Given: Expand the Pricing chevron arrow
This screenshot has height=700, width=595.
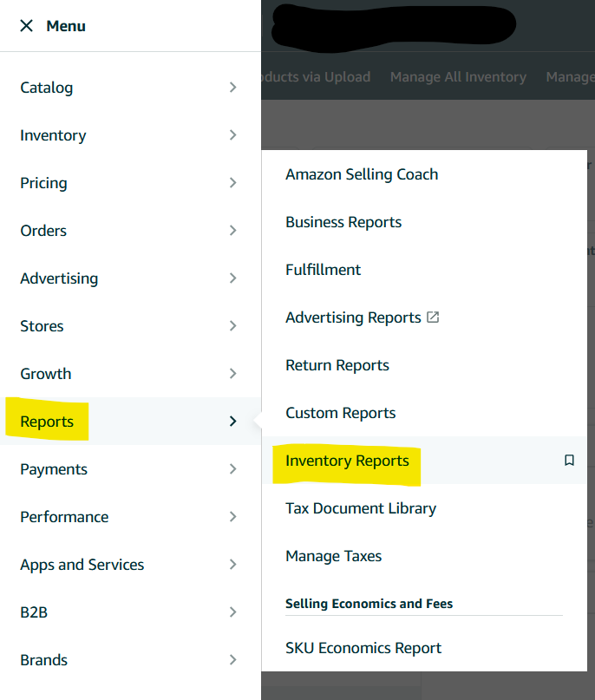Looking at the screenshot, I should click(232, 183).
